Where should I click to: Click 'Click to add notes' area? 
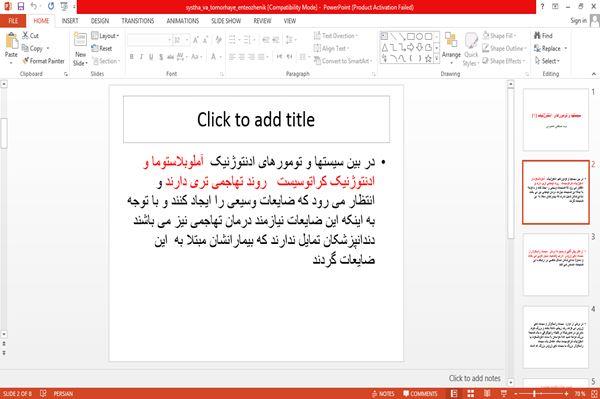coord(474,378)
